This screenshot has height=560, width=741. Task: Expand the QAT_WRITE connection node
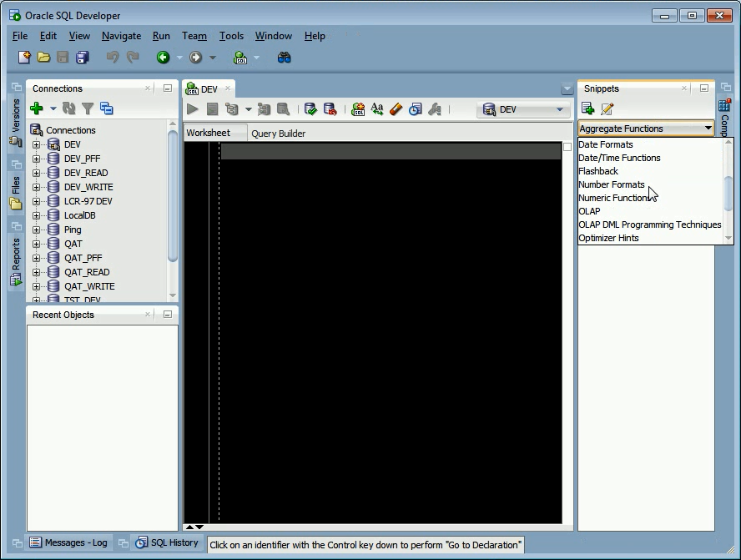[36, 286]
